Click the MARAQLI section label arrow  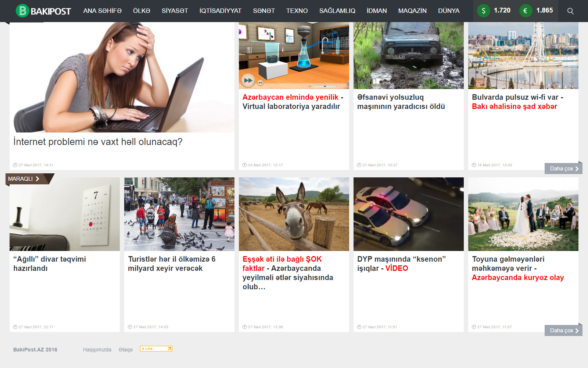(37, 179)
